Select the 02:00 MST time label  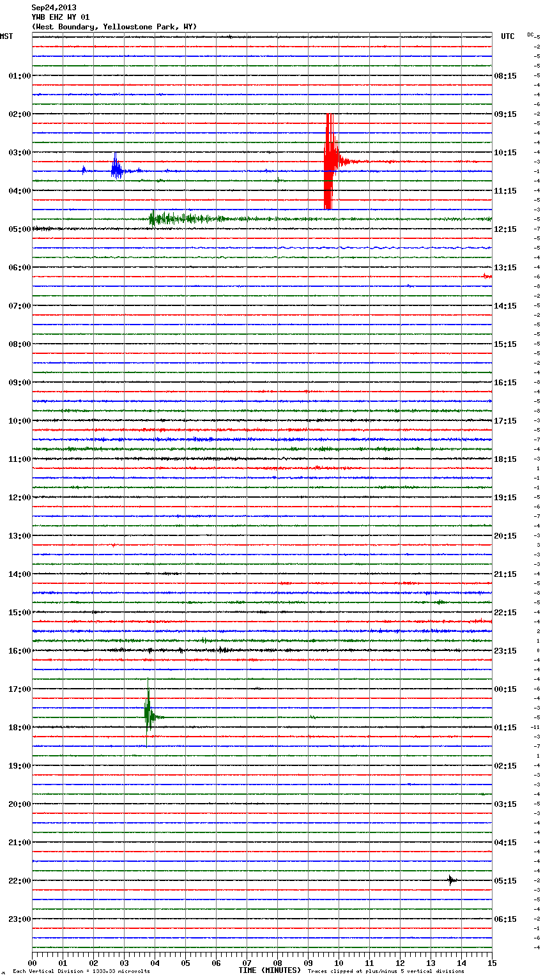pos(19,114)
